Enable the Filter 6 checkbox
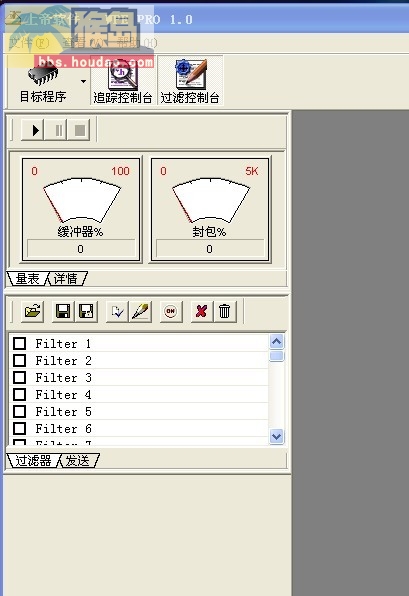 19,429
